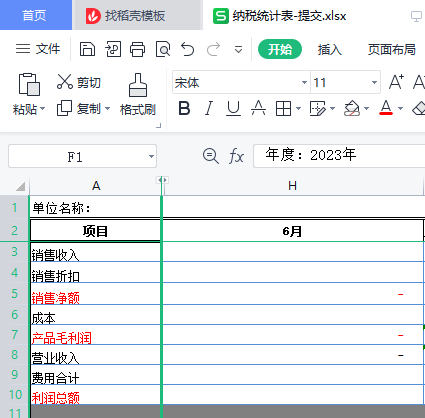
Task: Click the Save icon in quick toolbar
Action: (x=87, y=49)
